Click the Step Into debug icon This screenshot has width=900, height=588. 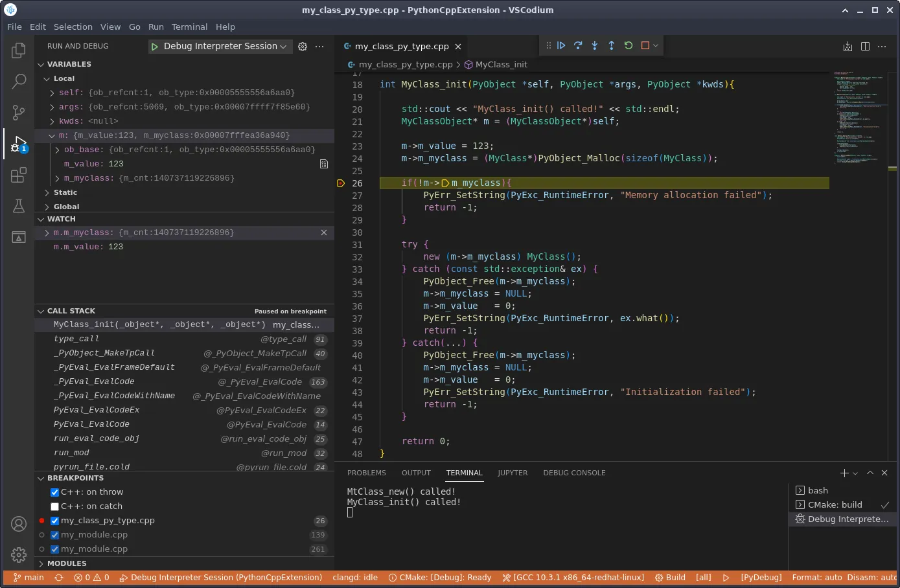coord(595,45)
